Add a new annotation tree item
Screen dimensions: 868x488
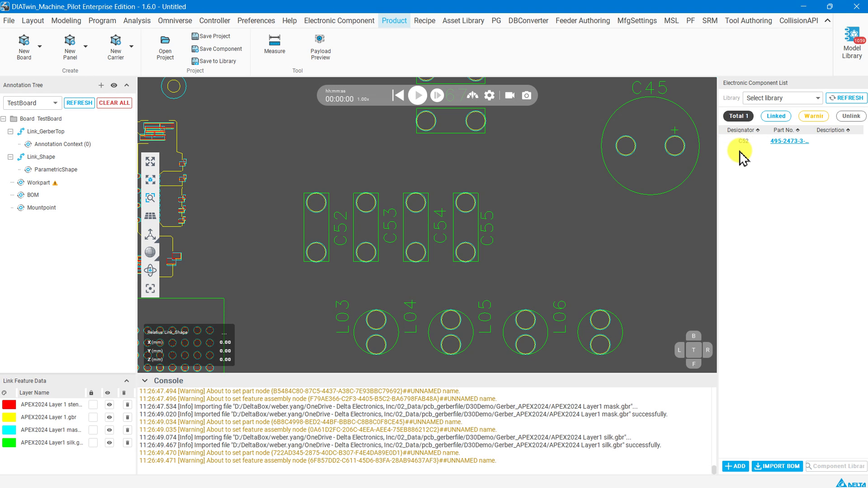(101, 85)
